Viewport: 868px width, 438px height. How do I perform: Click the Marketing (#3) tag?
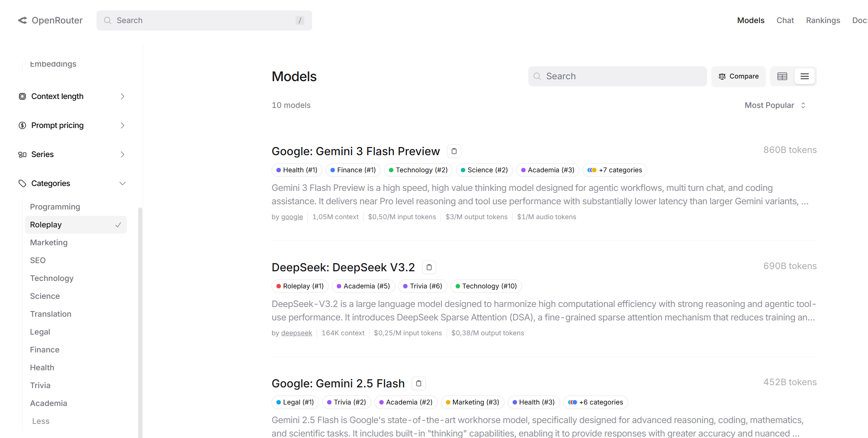click(472, 402)
